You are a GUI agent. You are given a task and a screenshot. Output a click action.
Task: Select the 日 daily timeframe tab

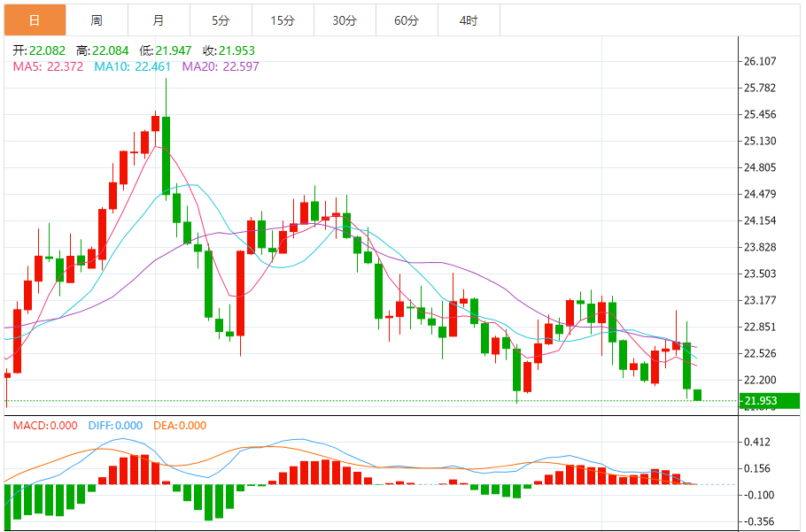[35, 20]
